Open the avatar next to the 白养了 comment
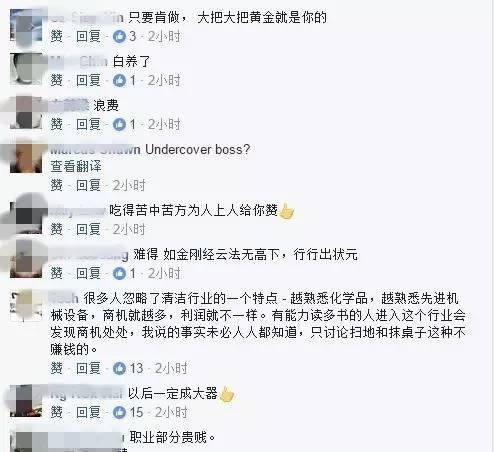Viewport: 494px width, 452px height. (26, 69)
